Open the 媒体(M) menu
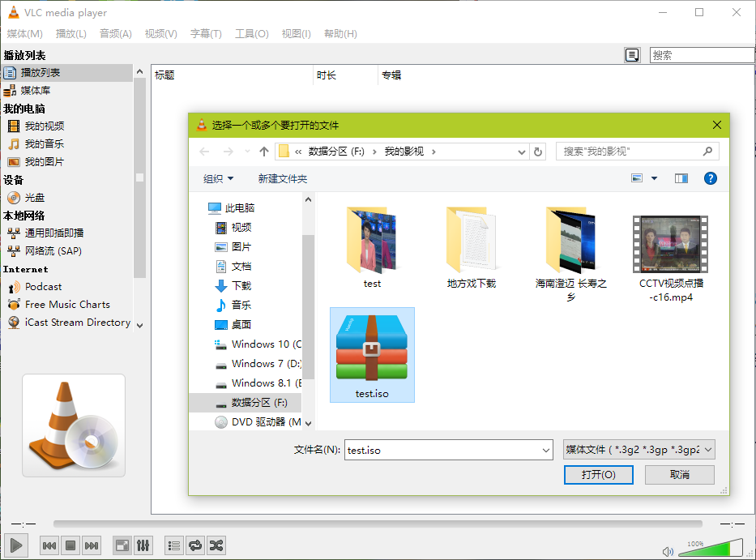The height and width of the screenshot is (560, 756). 24,34
